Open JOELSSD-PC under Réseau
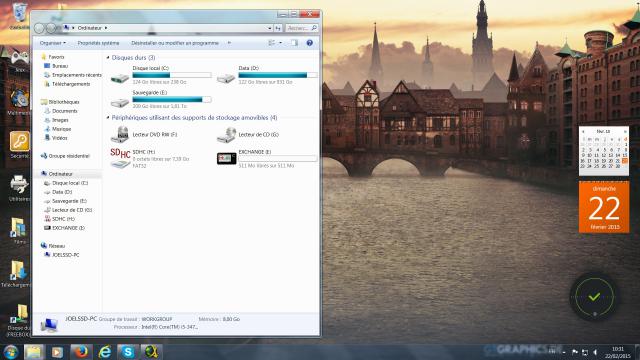The height and width of the screenshot is (360, 640). click(65, 255)
